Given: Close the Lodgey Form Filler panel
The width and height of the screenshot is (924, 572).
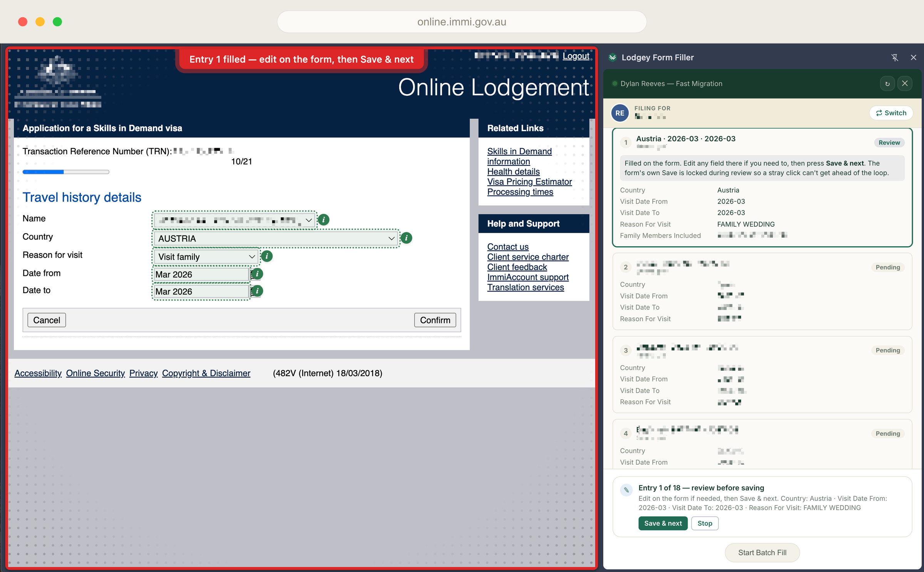Looking at the screenshot, I should click(x=914, y=58).
